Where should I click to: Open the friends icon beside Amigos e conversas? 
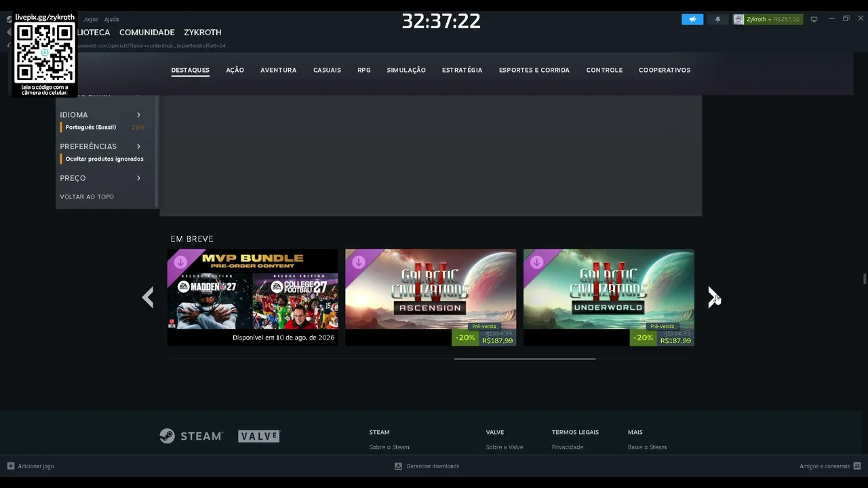(857, 466)
